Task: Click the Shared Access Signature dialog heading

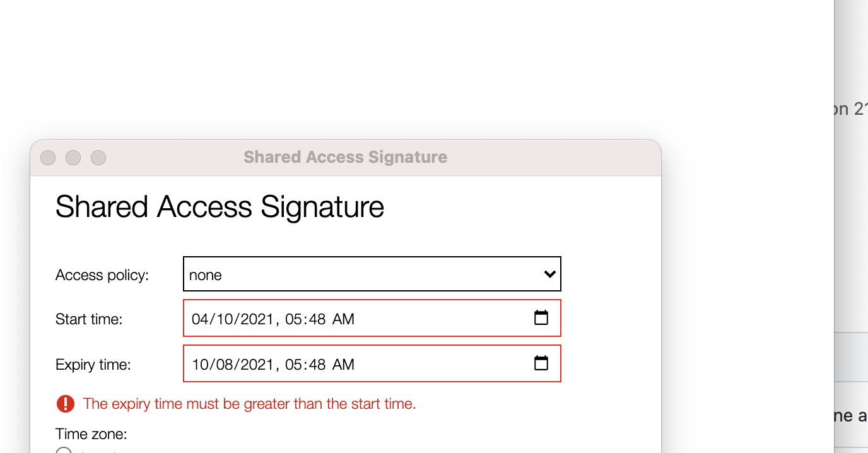Action: click(220, 206)
